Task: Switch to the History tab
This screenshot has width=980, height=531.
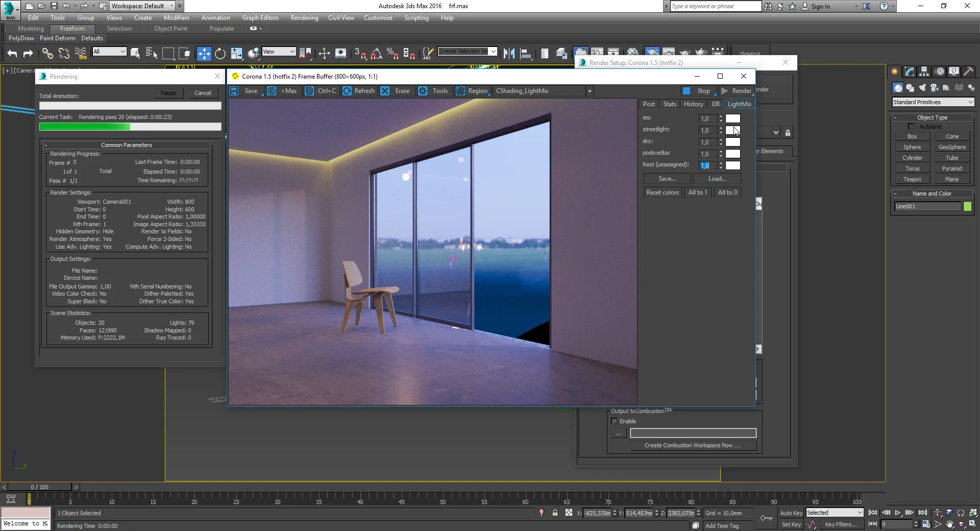Action: [x=693, y=104]
